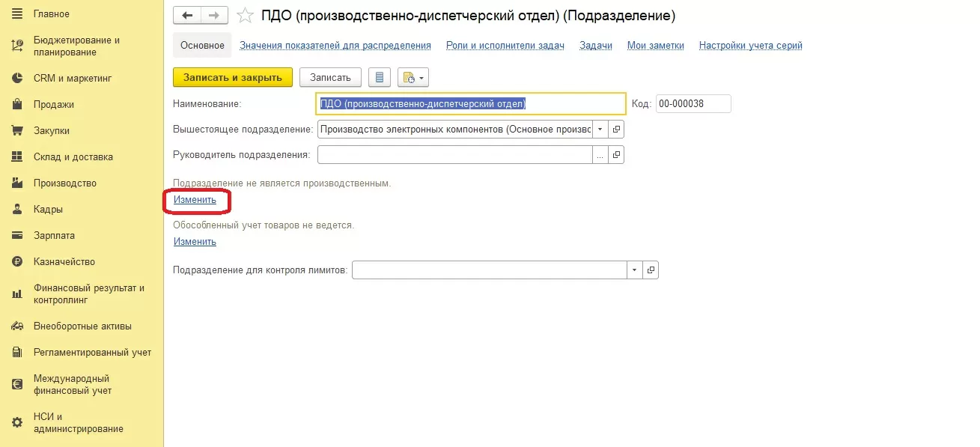
Task: Open Руководитель подразделения linked item icon
Action: [617, 155]
